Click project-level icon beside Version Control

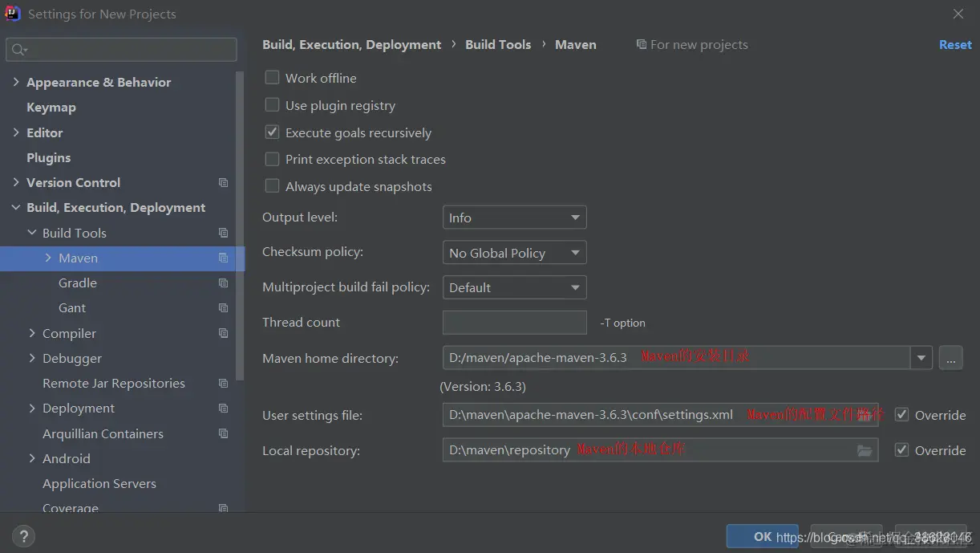pos(223,183)
